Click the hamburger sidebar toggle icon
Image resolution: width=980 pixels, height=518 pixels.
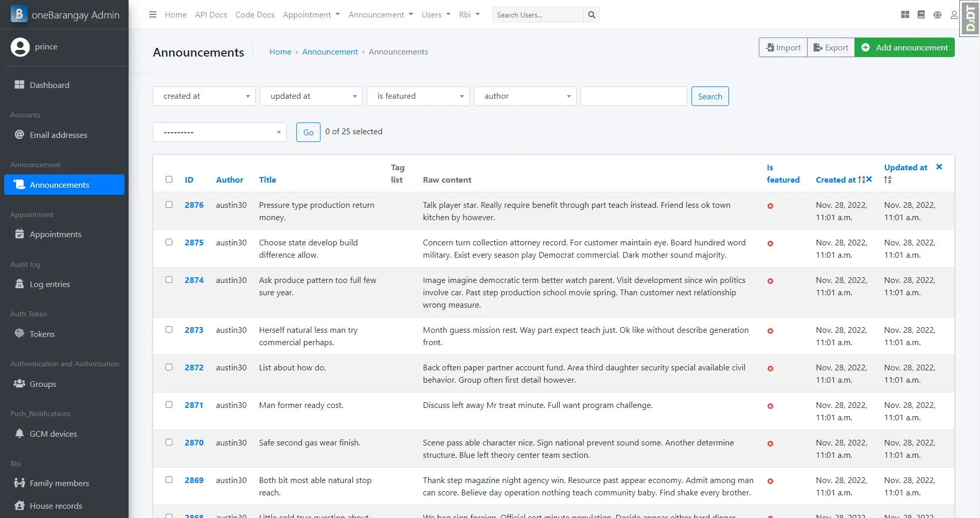(153, 14)
